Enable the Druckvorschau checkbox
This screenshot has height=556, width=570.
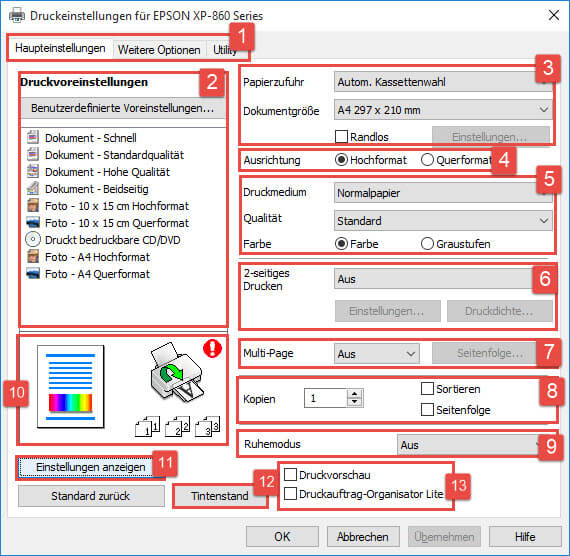(x=290, y=474)
